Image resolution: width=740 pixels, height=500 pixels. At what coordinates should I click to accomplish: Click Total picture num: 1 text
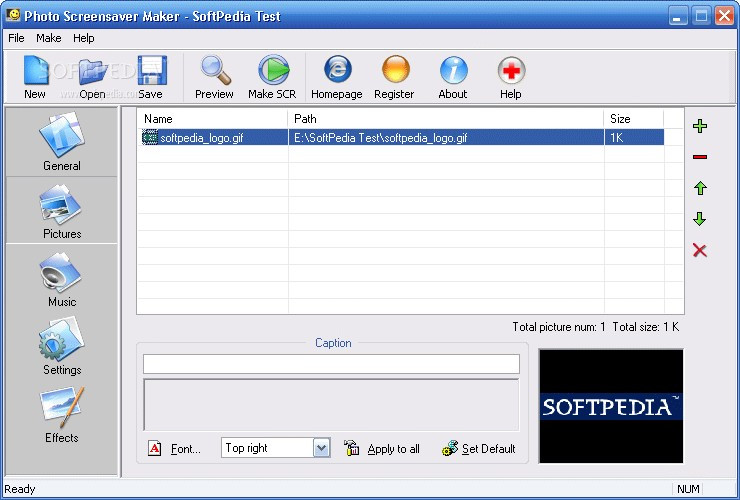click(559, 327)
